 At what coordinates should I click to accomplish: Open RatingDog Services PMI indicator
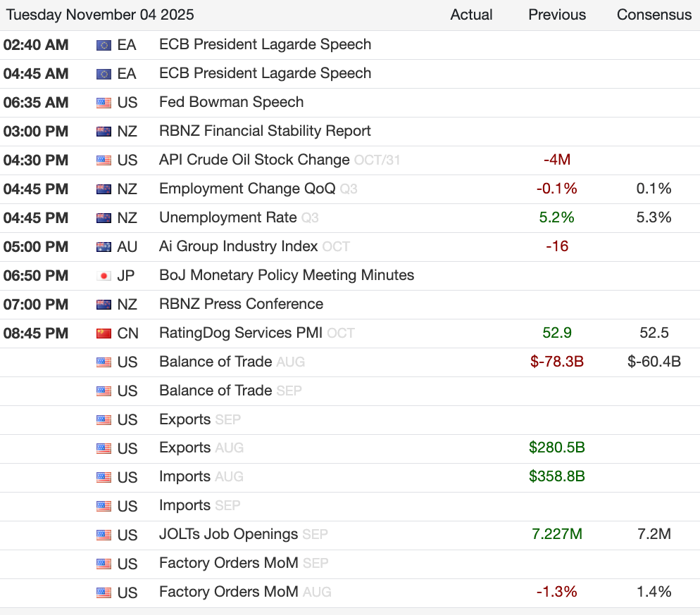pos(241,333)
